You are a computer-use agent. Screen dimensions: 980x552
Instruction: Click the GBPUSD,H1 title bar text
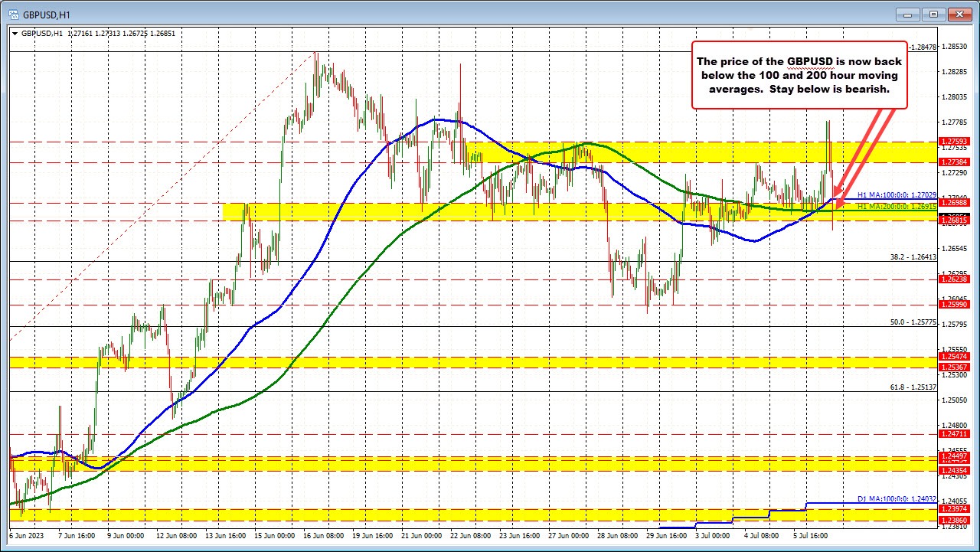pos(46,13)
